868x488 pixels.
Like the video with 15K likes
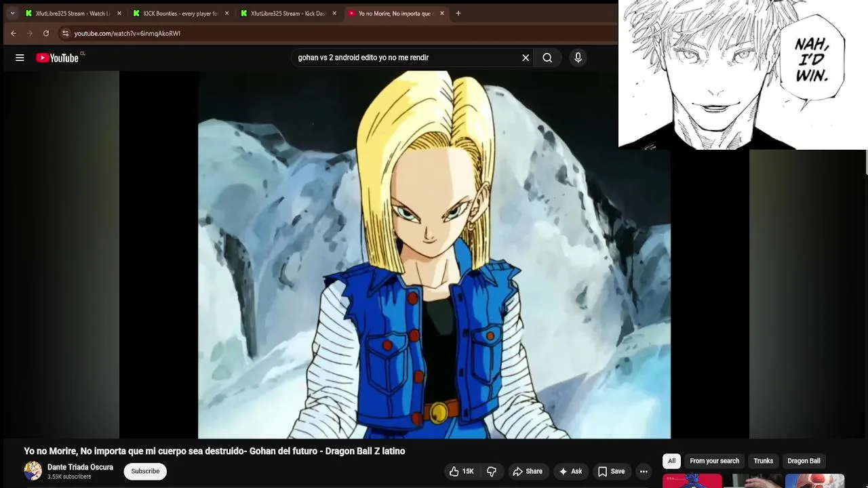(461, 471)
